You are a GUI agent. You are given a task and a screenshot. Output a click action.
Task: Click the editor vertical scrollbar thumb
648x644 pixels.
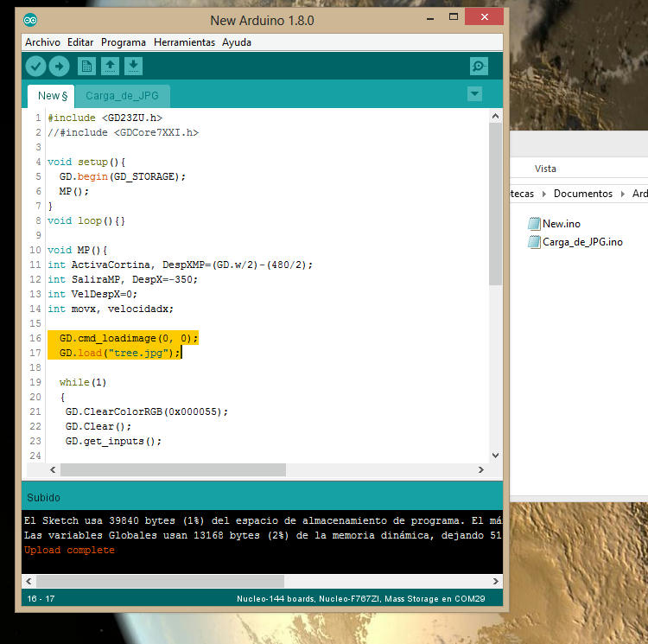pos(495,203)
